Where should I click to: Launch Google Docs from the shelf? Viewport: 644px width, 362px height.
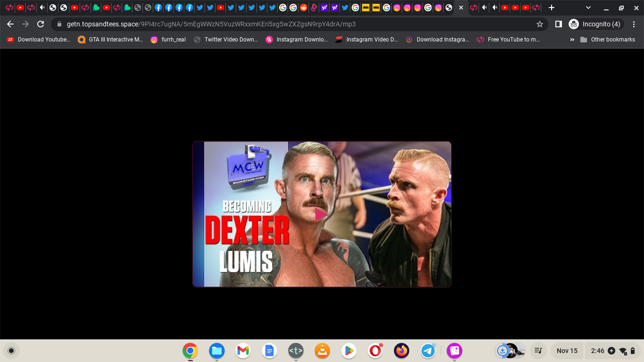coord(270,351)
